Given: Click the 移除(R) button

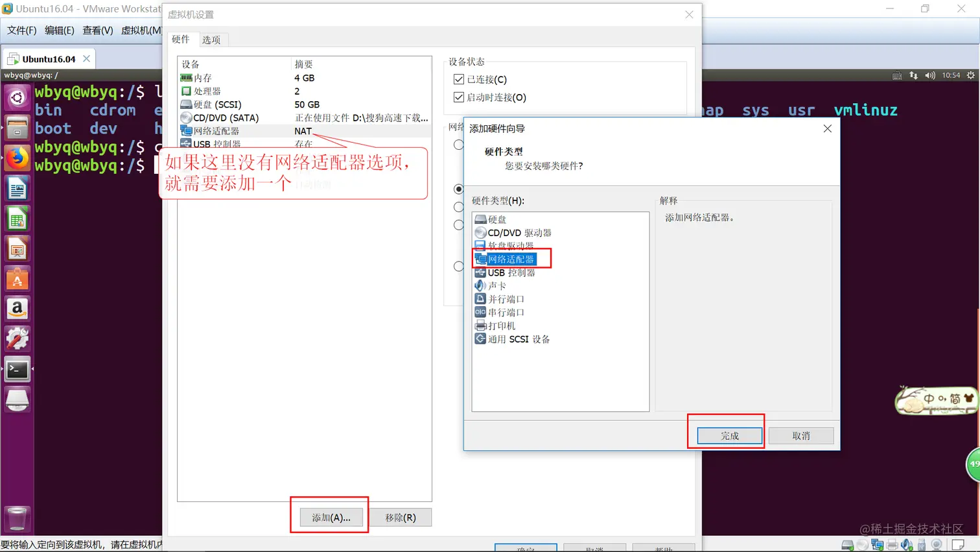Looking at the screenshot, I should (x=401, y=518).
